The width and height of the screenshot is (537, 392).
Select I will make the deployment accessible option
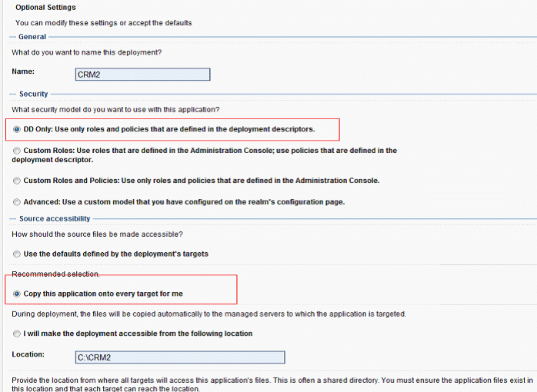coord(16,334)
